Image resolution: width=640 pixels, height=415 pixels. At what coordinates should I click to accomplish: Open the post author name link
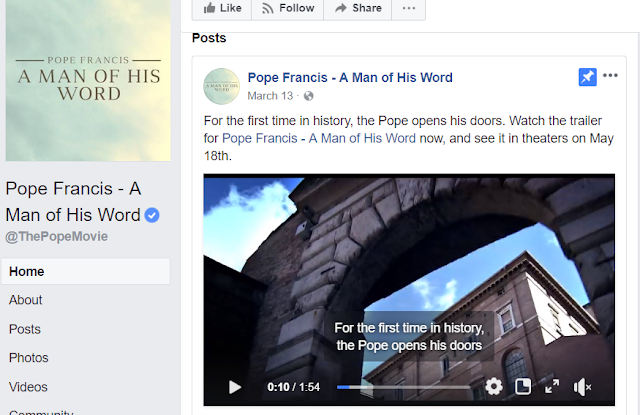[x=350, y=78]
